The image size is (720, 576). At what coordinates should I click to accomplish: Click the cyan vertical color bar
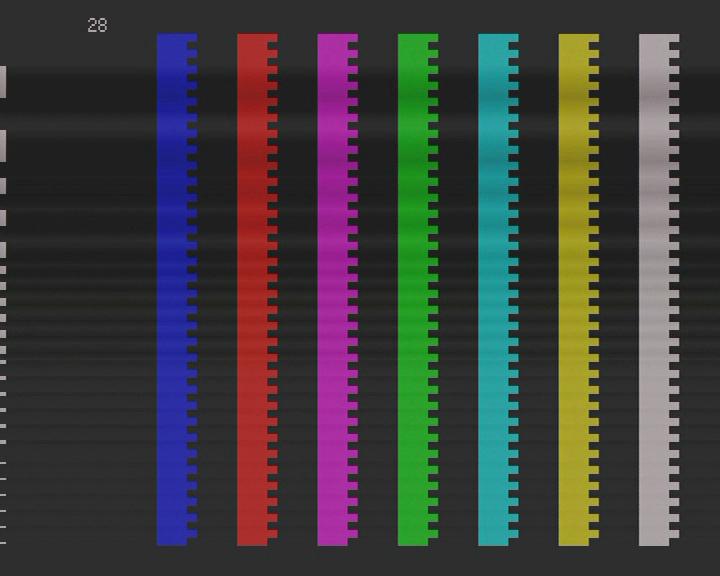494,290
